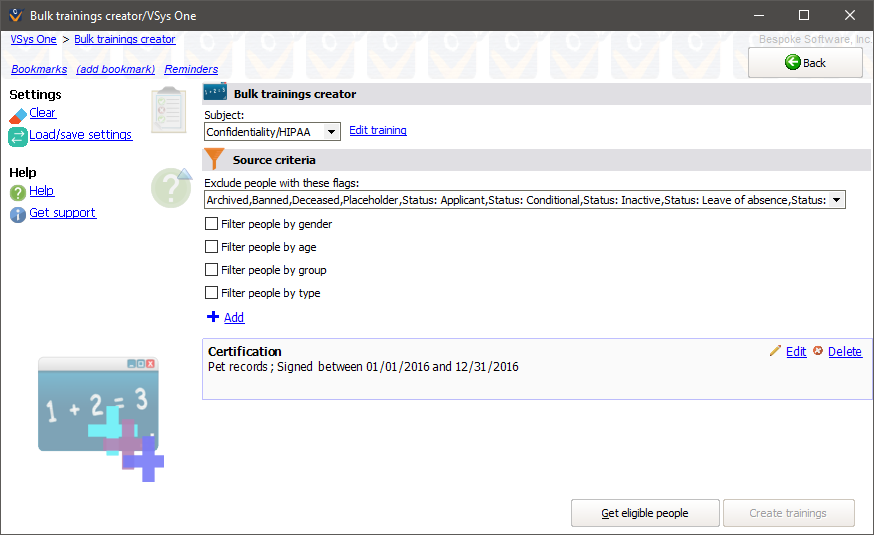Toggle Filter people by group checkbox
This screenshot has width=874, height=535.
pyautogui.click(x=211, y=270)
